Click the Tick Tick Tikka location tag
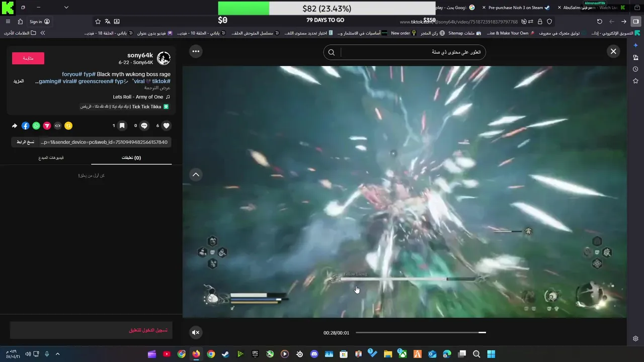The height and width of the screenshot is (362, 644). (124, 107)
